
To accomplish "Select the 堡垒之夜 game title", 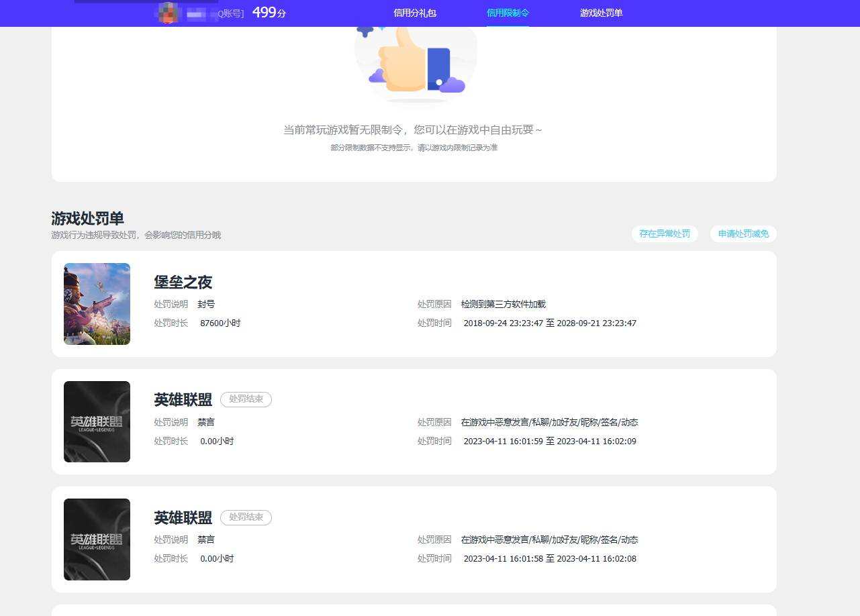I will 183,282.
